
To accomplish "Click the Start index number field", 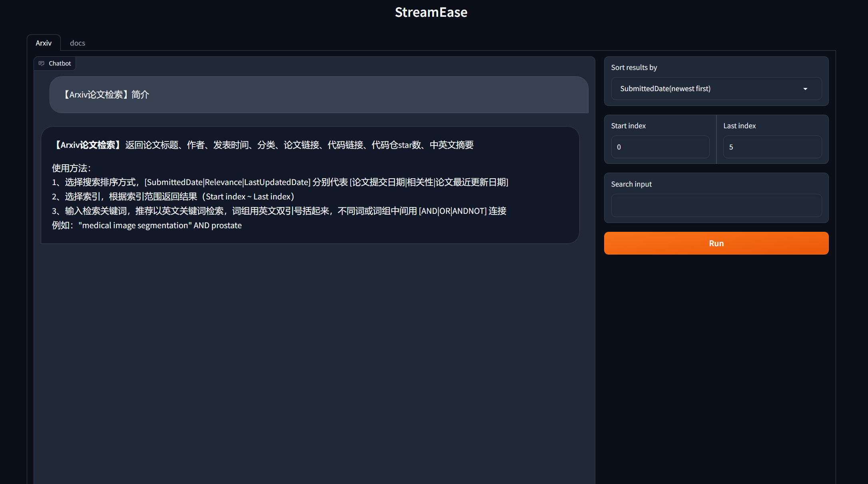I will click(x=660, y=147).
